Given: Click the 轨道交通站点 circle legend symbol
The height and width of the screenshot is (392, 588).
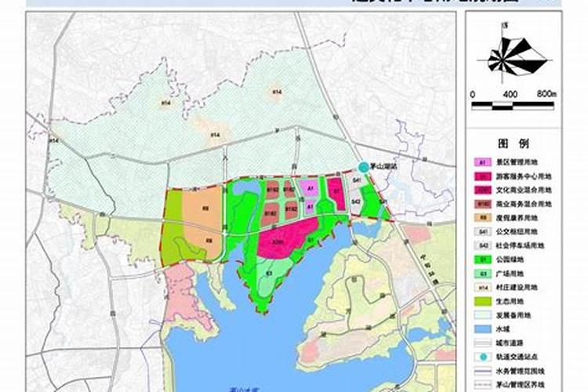Looking at the screenshot, I should click(483, 357).
